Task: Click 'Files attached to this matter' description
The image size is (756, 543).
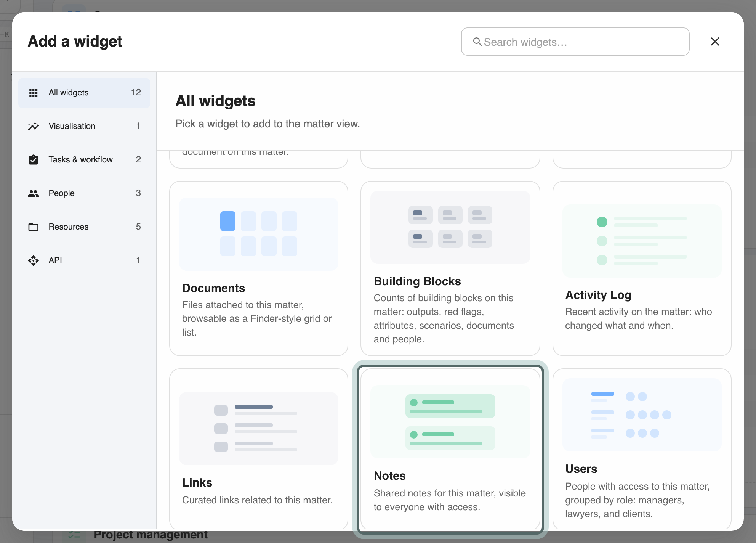Action: [257, 318]
